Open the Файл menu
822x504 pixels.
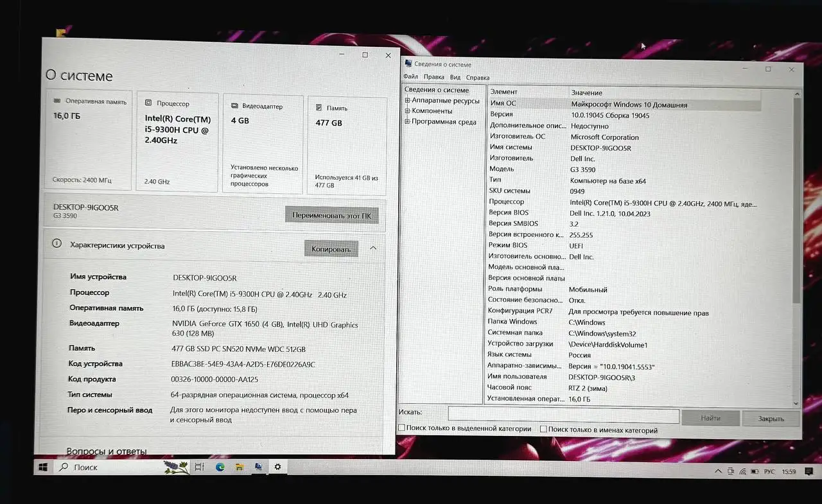[x=410, y=77]
